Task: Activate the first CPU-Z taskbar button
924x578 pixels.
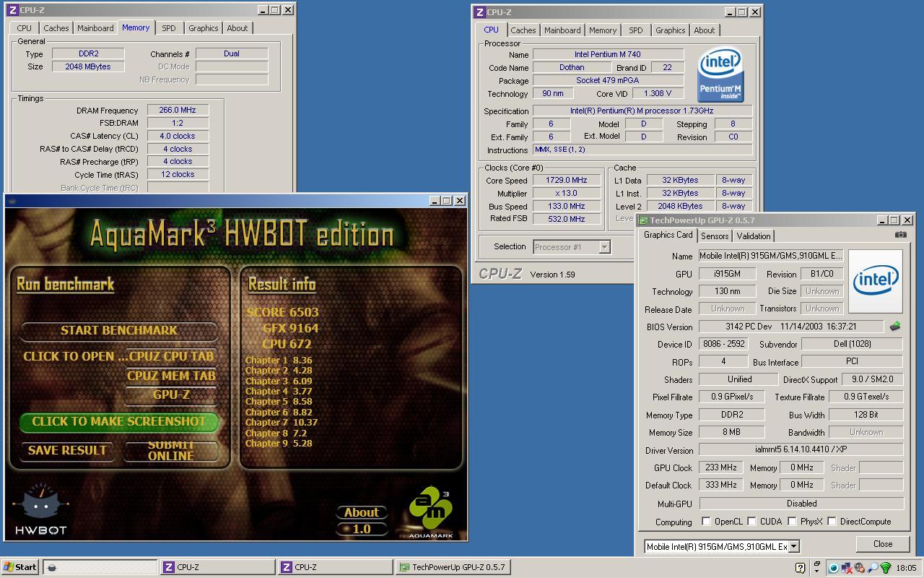Action: 218,567
